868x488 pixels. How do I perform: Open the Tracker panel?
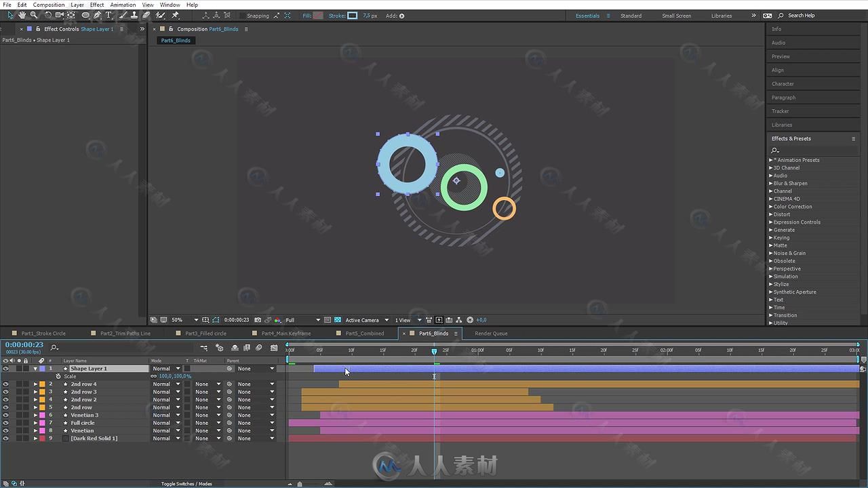(781, 111)
